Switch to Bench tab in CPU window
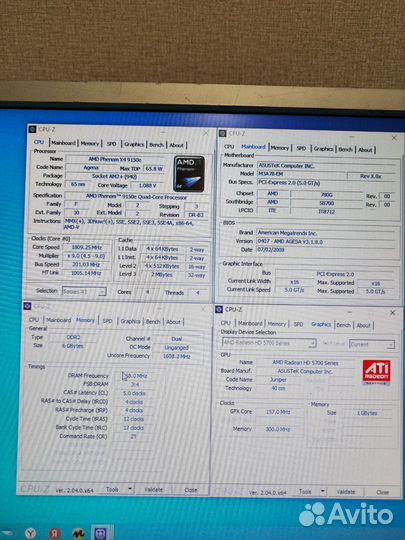405x540 pixels. (x=156, y=145)
